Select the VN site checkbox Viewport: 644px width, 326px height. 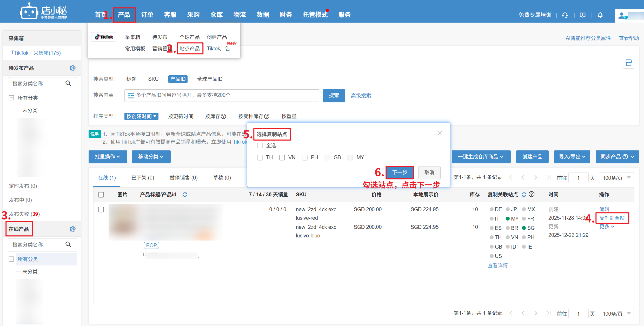click(282, 158)
